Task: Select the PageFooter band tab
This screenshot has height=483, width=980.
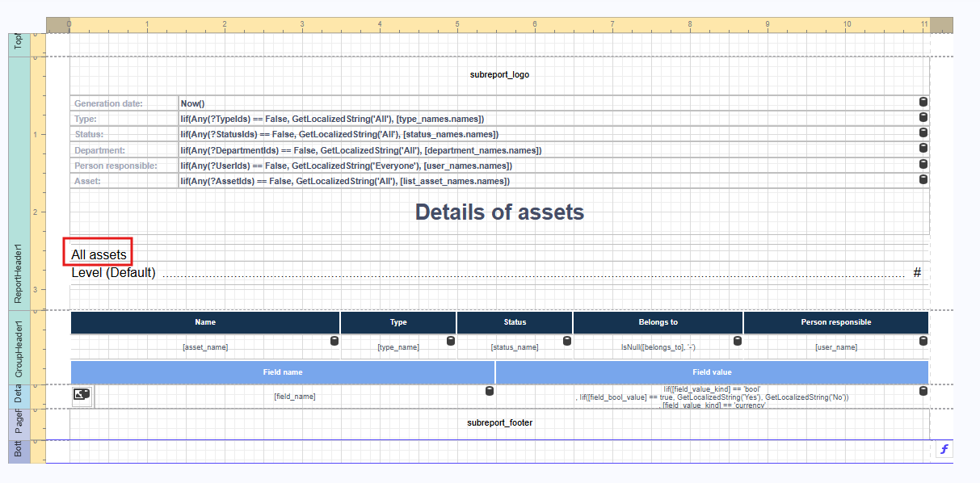Action: tap(18, 423)
